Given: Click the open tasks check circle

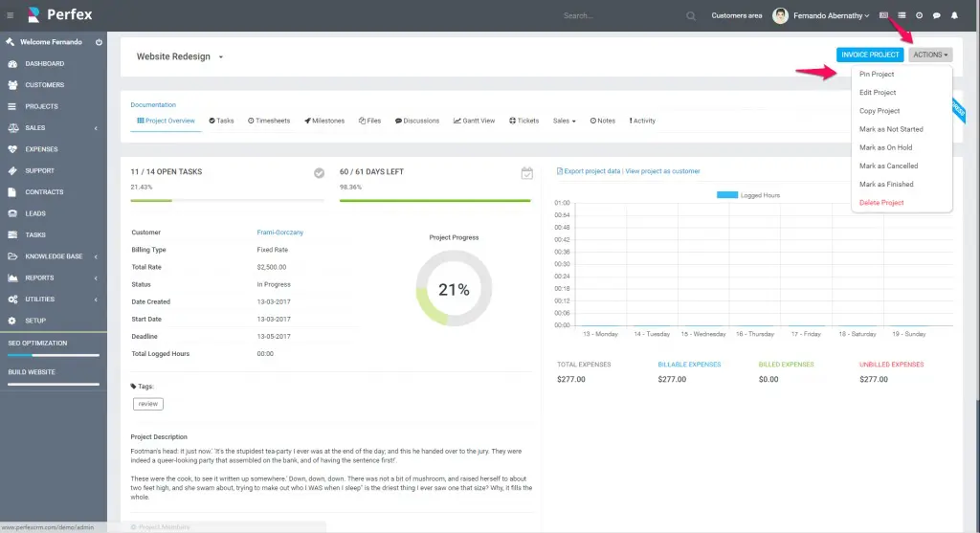Looking at the screenshot, I should pos(319,173).
